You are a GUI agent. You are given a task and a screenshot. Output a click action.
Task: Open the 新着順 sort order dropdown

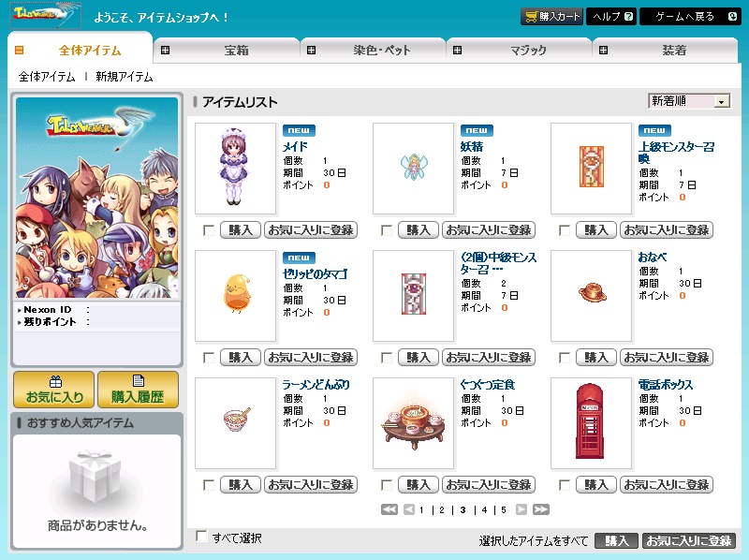689,101
